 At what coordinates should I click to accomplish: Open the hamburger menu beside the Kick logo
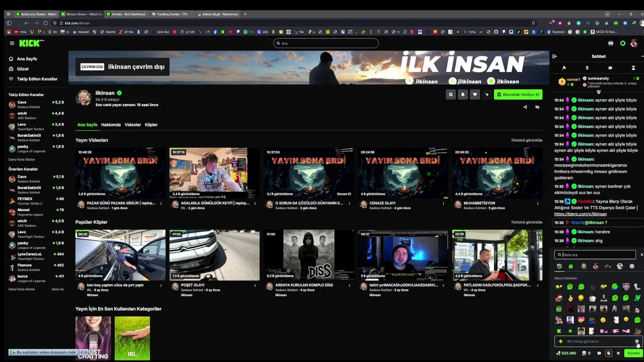[12, 43]
